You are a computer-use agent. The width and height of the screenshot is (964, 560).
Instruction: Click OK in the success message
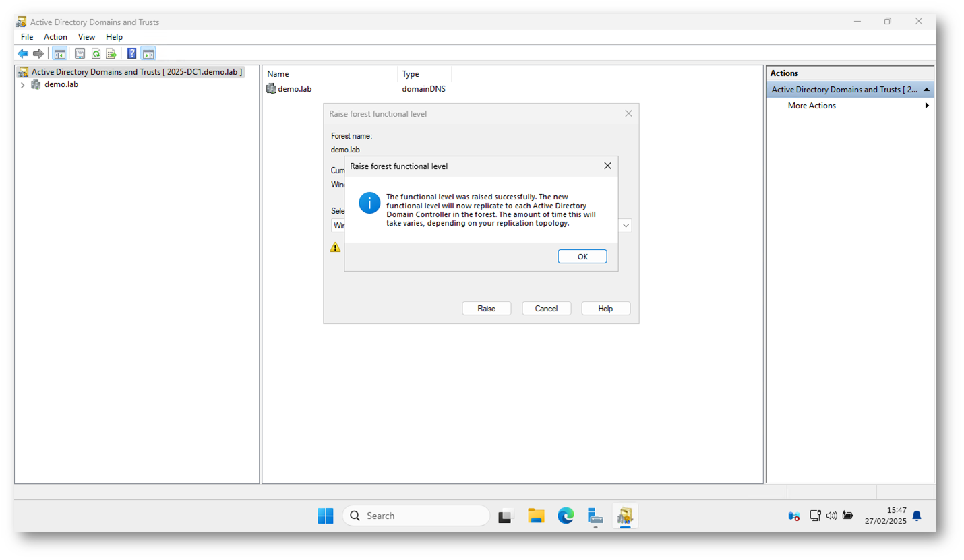pos(582,257)
